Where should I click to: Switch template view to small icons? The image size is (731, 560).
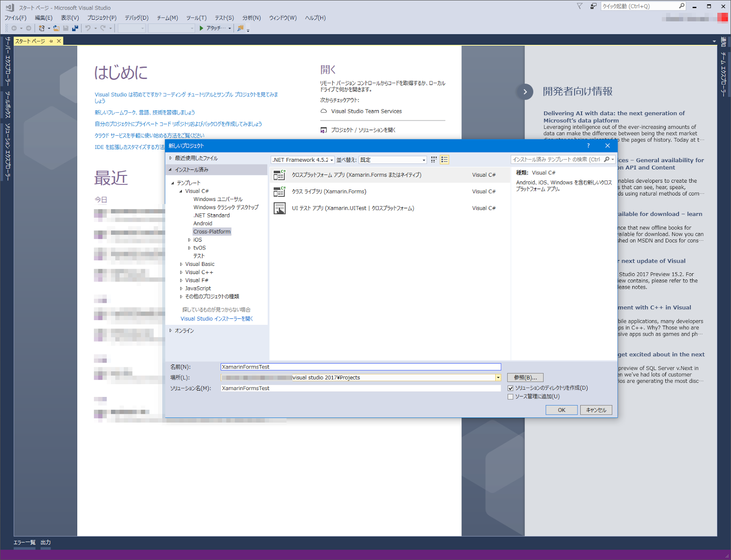pyautogui.click(x=434, y=159)
